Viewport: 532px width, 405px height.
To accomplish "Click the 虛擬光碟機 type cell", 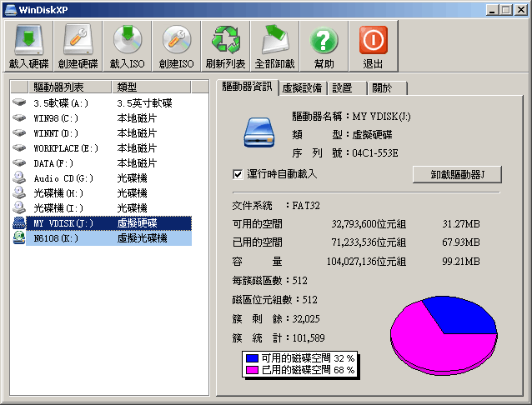I will tap(142, 238).
